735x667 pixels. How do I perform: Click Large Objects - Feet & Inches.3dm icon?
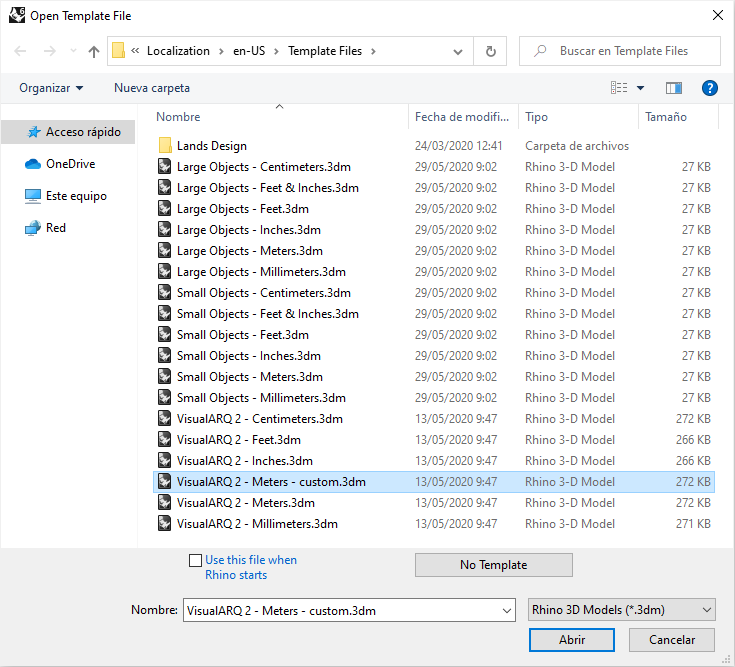point(165,188)
